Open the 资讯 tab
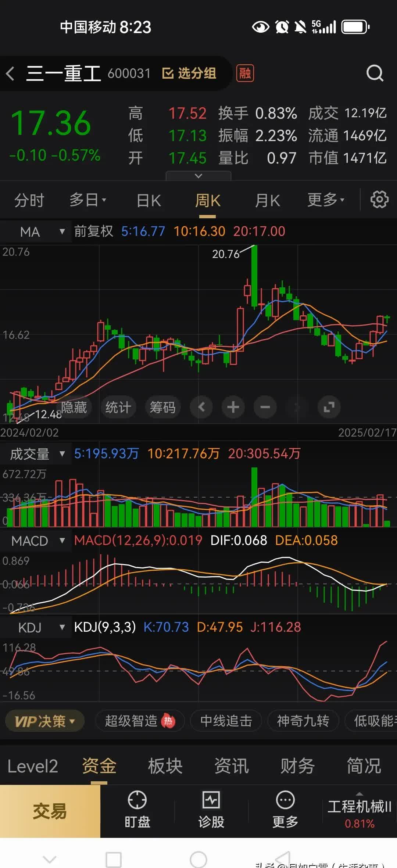 point(232,766)
